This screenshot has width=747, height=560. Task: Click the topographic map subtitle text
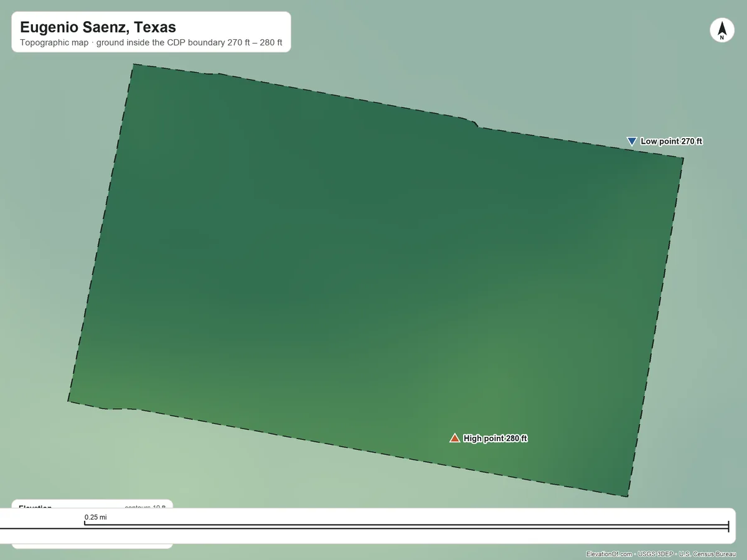click(151, 43)
